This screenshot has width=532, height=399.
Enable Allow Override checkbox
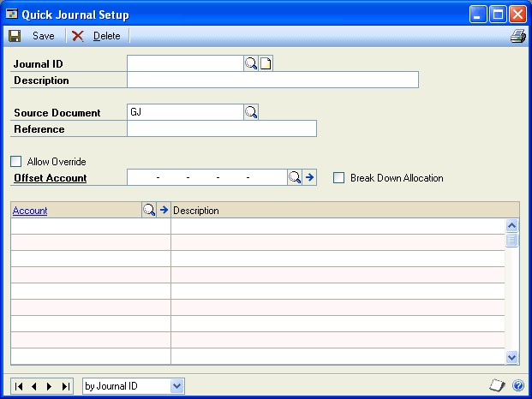point(16,161)
